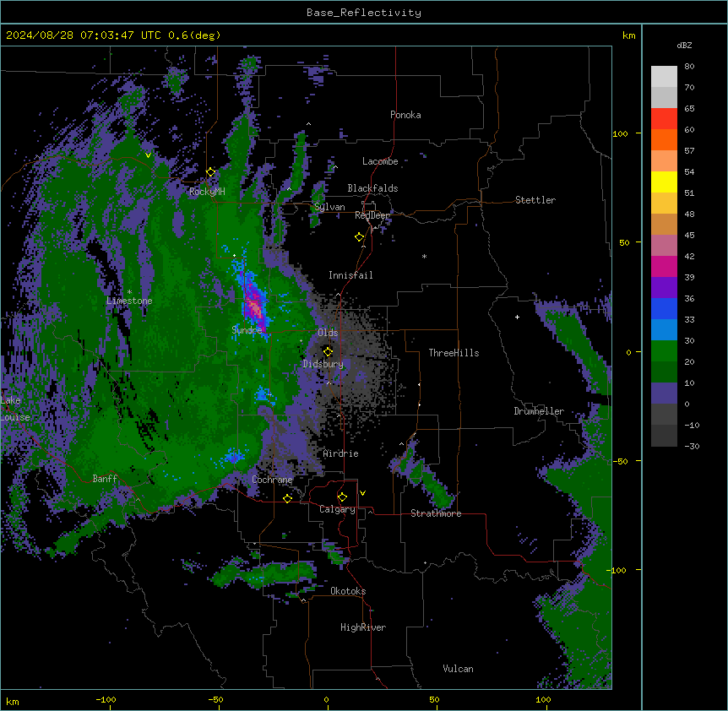Click the Lake Louise label
The image size is (728, 711).
(x=15, y=409)
